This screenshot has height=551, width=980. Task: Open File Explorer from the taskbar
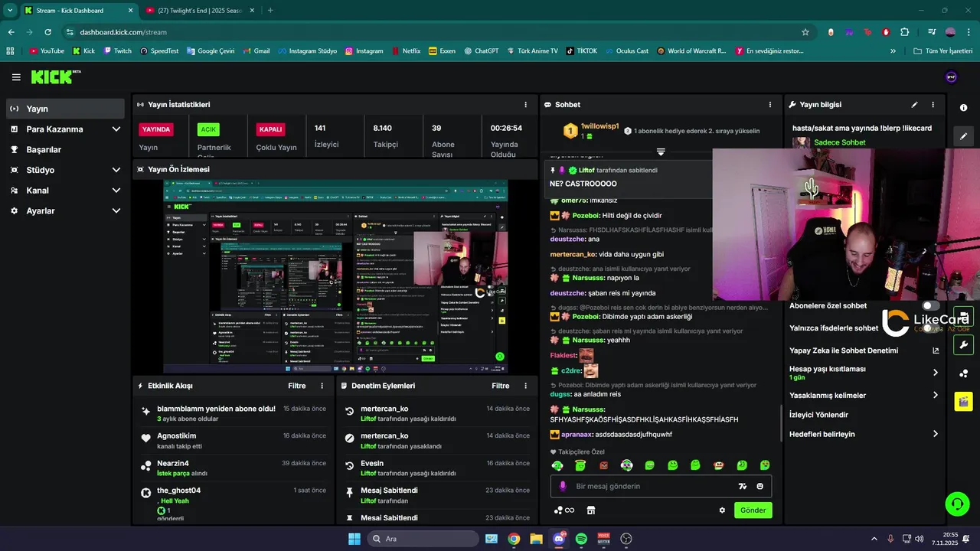(x=536, y=539)
